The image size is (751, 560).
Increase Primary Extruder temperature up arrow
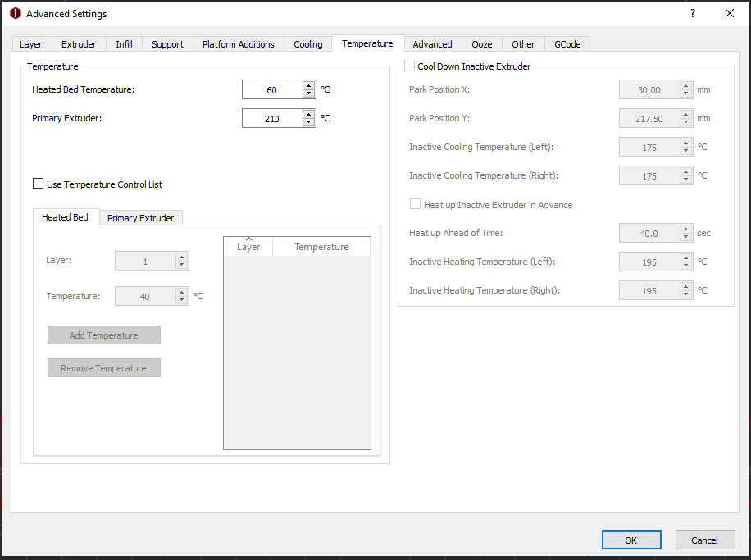pyautogui.click(x=309, y=115)
